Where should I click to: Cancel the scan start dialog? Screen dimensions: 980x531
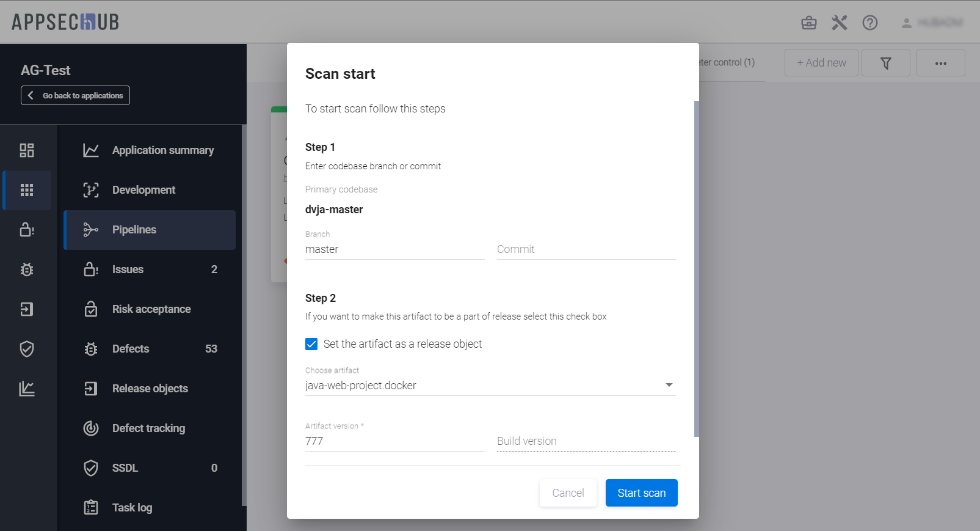click(x=568, y=493)
